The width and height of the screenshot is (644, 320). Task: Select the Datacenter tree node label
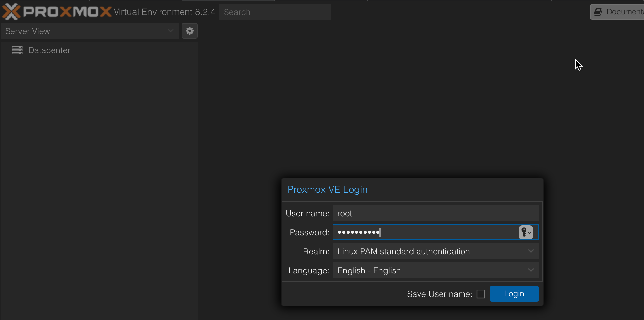click(49, 50)
